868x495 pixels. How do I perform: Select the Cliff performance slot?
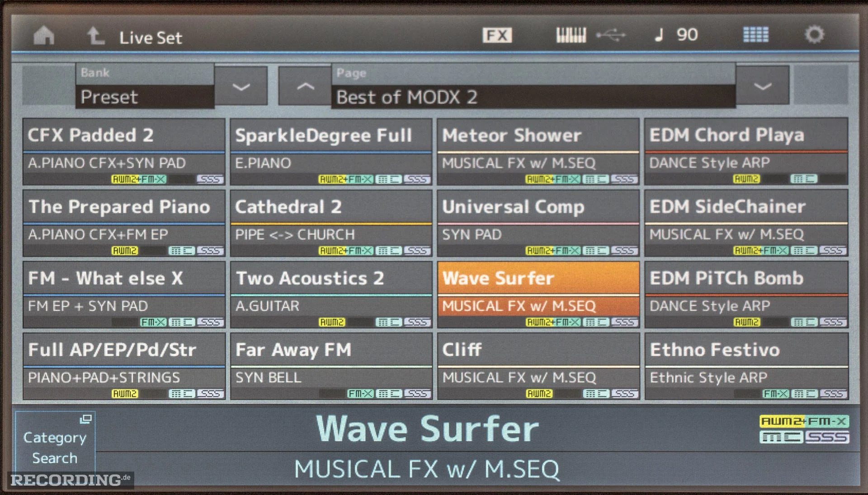538,366
